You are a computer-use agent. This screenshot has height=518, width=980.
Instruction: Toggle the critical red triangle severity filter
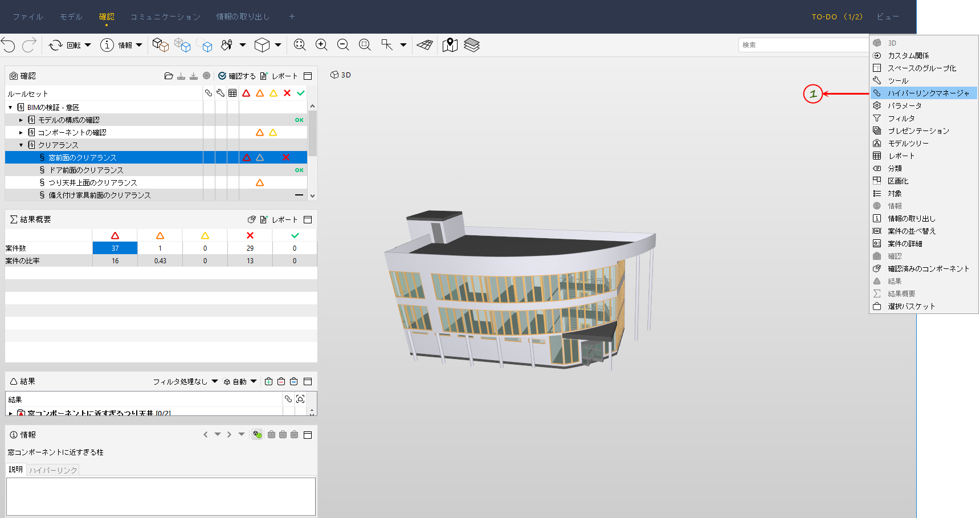[246, 93]
